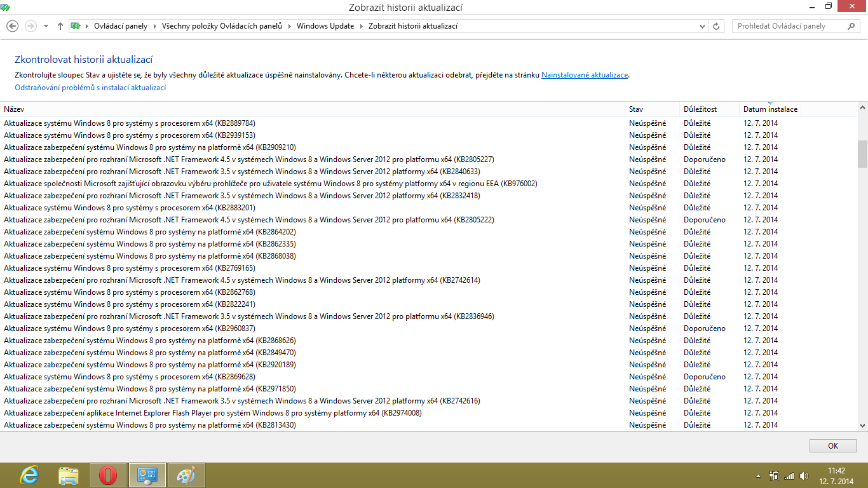Viewport: 868px width, 488px height.
Task: Click the magnifier search icon
Action: tap(852, 26)
